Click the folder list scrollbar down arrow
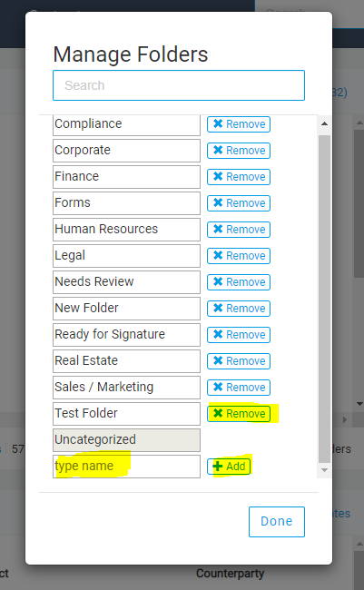 (x=324, y=470)
